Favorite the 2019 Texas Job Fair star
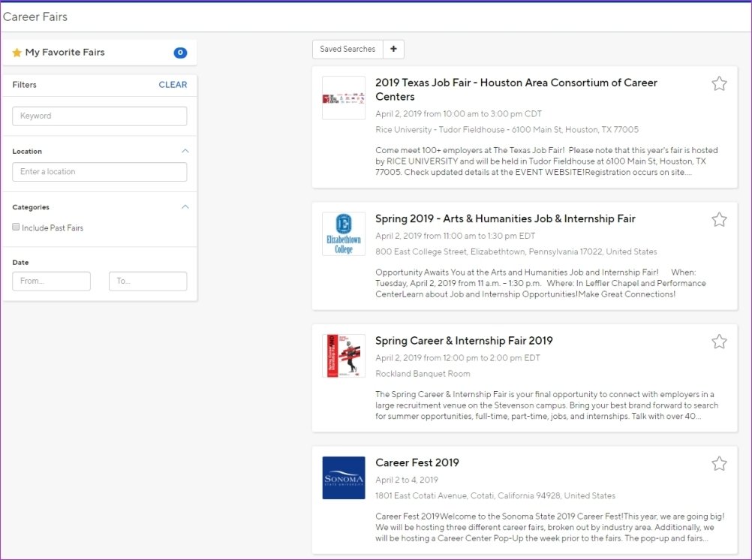This screenshot has width=752, height=560. click(719, 83)
